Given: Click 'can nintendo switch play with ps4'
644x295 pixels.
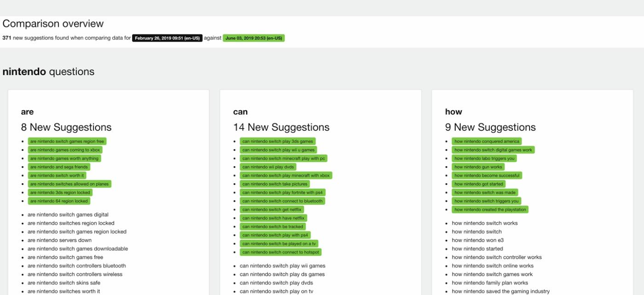Looking at the screenshot, I should [x=275, y=235].
